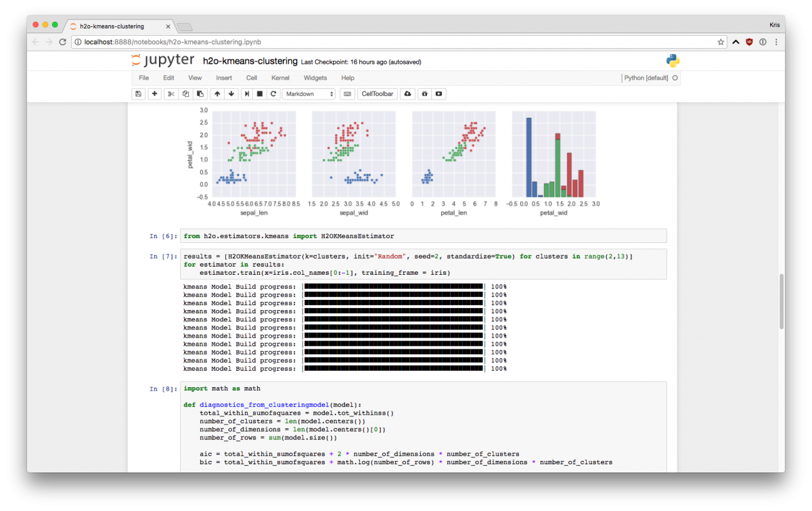Click the kernel idle indicator circle
The width and height of the screenshot is (812, 511).
(675, 78)
